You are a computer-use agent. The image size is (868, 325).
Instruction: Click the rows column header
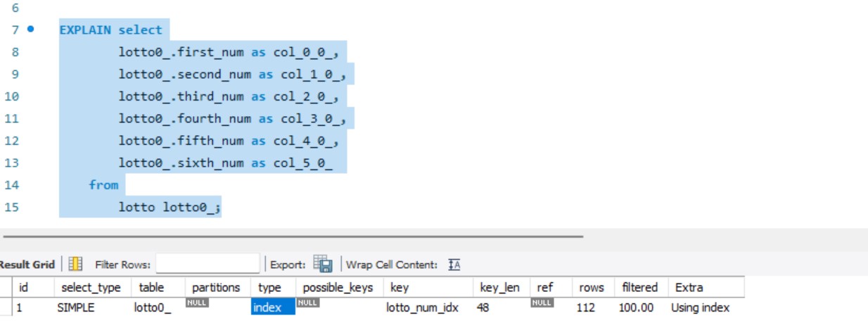pyautogui.click(x=592, y=287)
